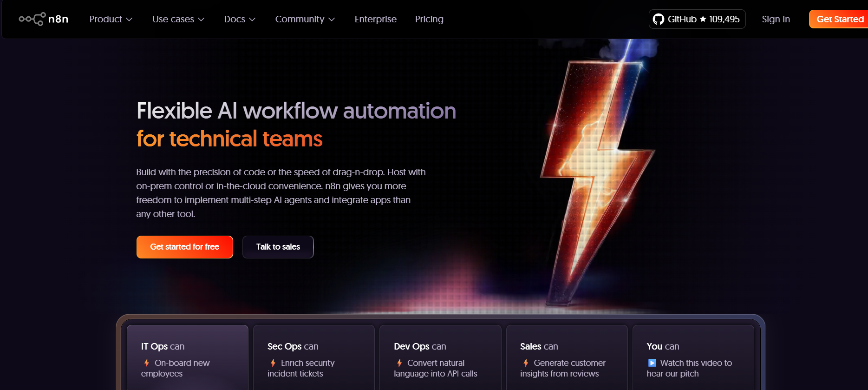Click lightning icon next to Enrich security

click(273, 363)
